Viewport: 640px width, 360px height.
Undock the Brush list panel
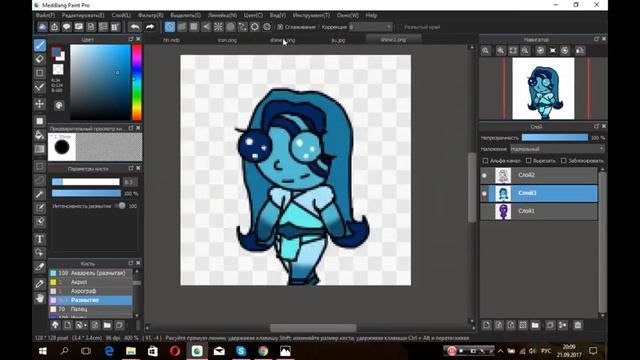point(131,263)
